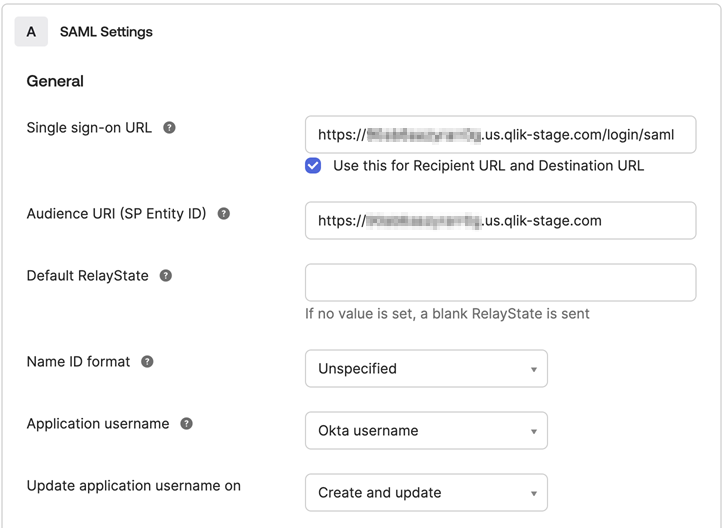Click the "Single sign-on URL" label
723x528 pixels.
click(x=89, y=128)
